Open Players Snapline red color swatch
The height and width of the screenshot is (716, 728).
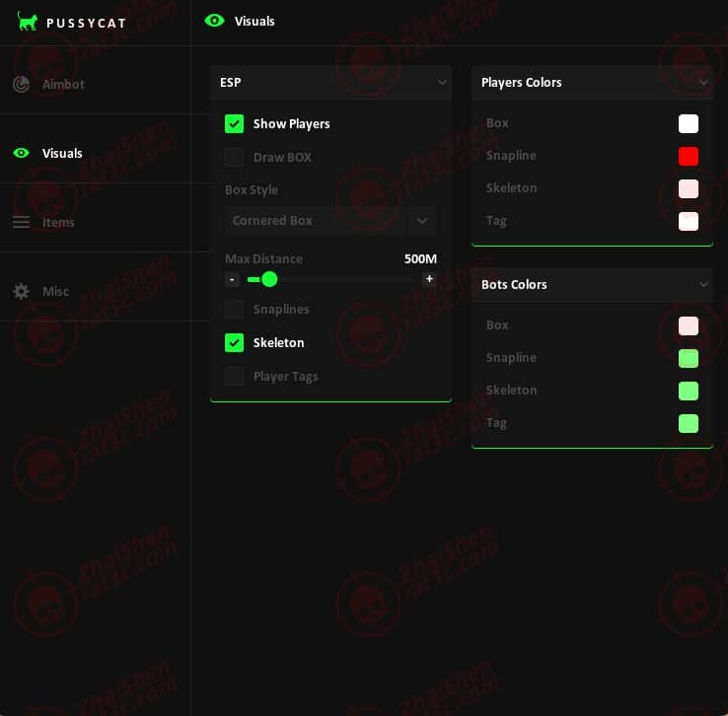click(689, 157)
